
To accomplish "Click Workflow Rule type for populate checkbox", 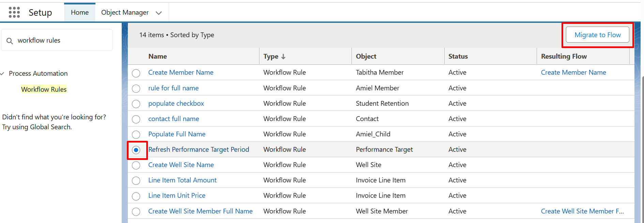I will point(284,103).
